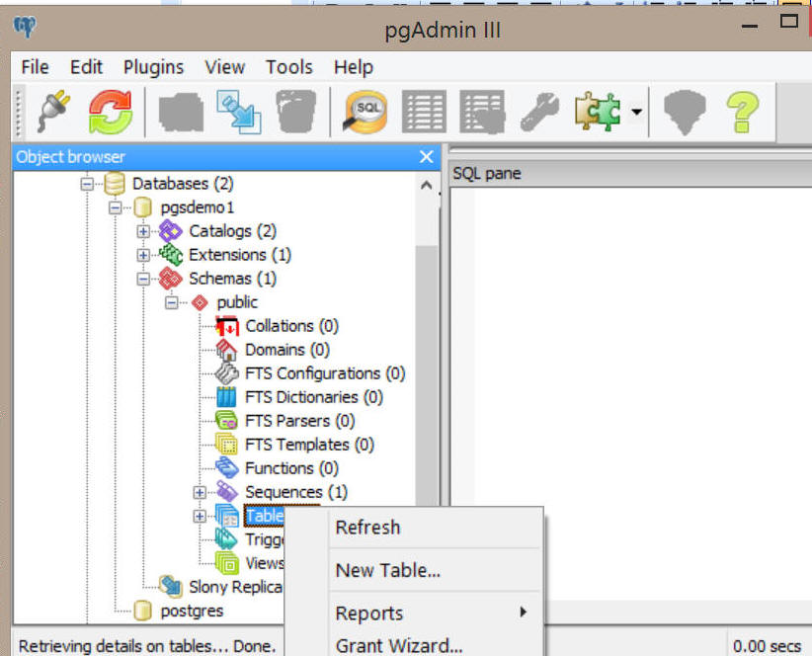Click the Filtered data view icon
Image resolution: width=812 pixels, height=656 pixels.
[x=482, y=112]
